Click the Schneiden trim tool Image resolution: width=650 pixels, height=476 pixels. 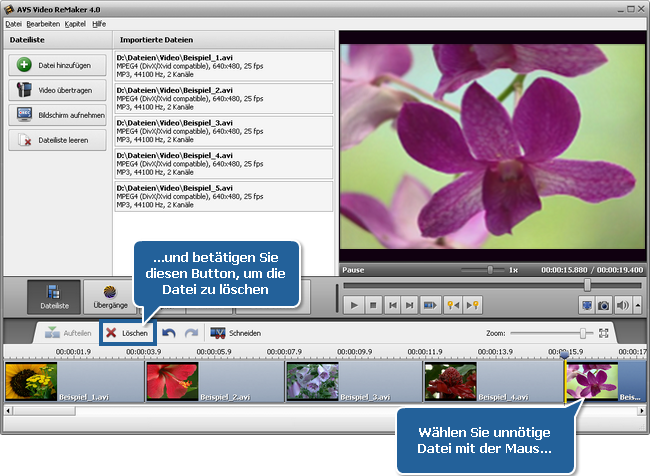[235, 333]
